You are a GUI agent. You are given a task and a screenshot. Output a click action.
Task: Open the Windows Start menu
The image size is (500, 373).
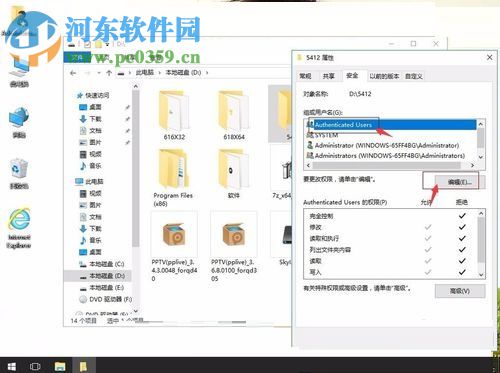coord(11,366)
